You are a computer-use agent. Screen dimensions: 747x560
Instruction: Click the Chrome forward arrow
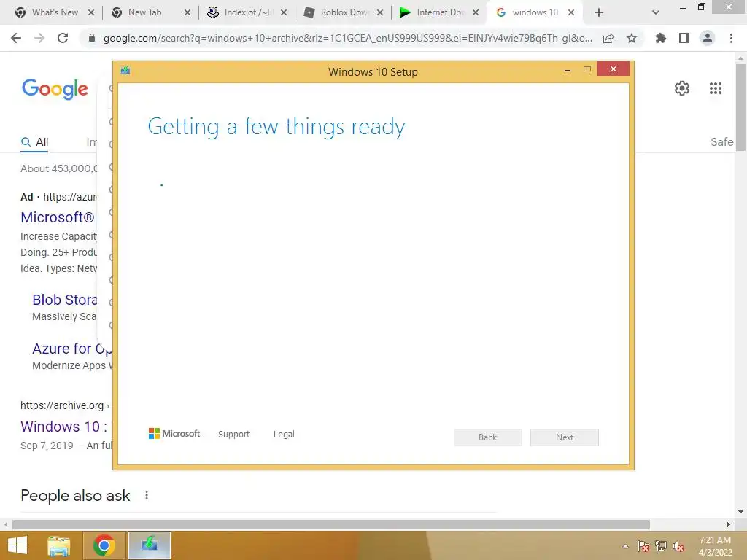click(39, 38)
